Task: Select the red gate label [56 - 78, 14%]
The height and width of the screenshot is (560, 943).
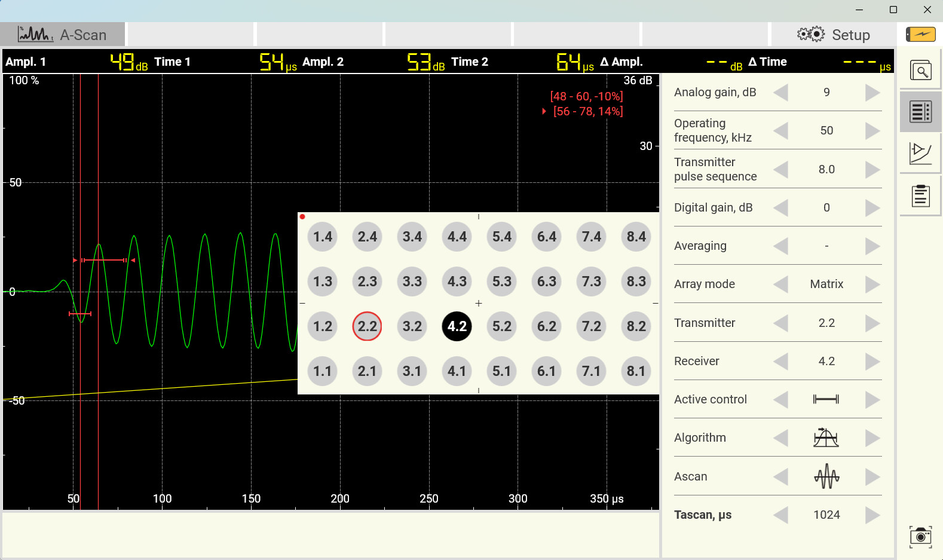Action: point(587,112)
